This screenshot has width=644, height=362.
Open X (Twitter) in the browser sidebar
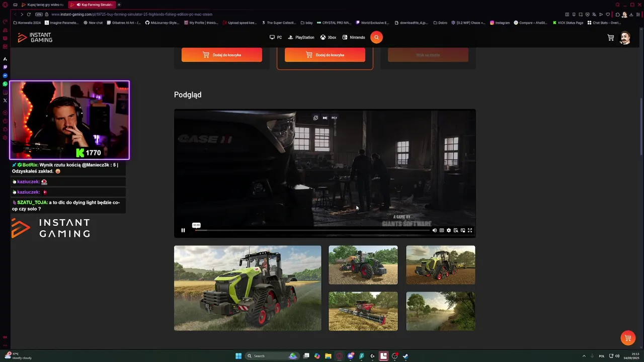coord(5,100)
